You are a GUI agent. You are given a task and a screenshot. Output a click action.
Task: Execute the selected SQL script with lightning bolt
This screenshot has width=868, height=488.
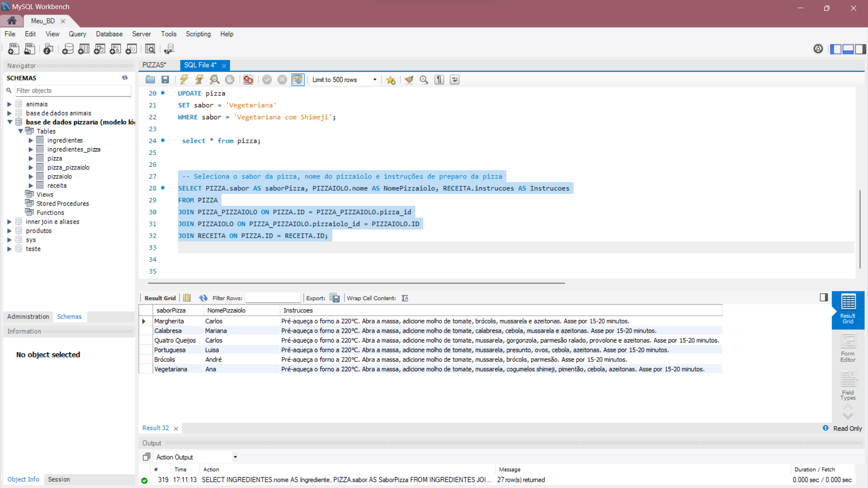click(x=184, y=80)
